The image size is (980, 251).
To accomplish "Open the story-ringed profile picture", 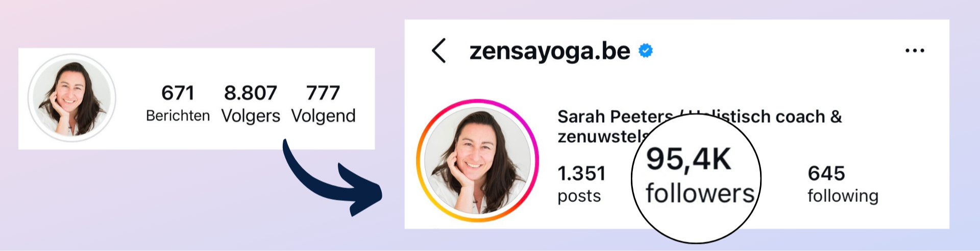I will pyautogui.click(x=477, y=160).
